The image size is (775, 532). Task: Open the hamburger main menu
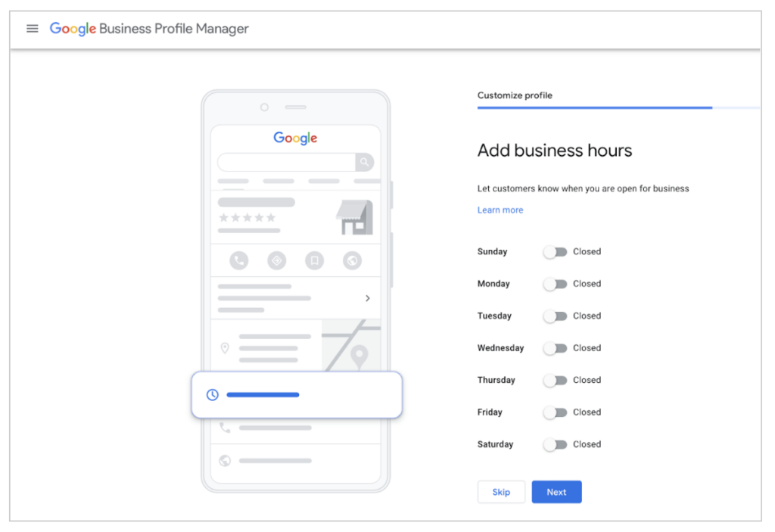pos(32,29)
